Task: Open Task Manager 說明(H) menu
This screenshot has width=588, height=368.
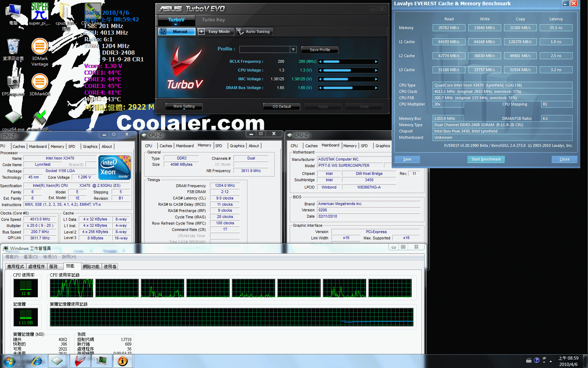Action: pos(69,257)
